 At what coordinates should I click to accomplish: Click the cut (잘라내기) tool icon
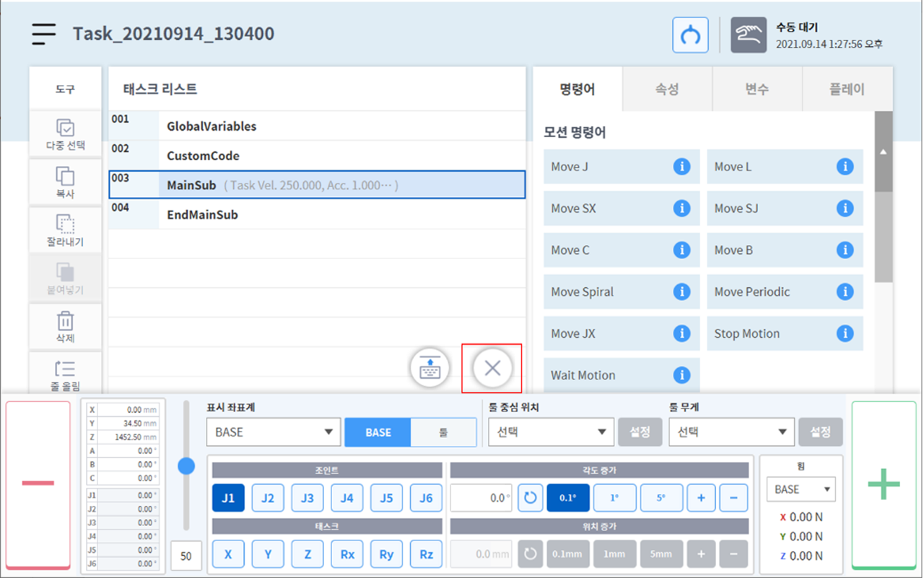point(65,224)
